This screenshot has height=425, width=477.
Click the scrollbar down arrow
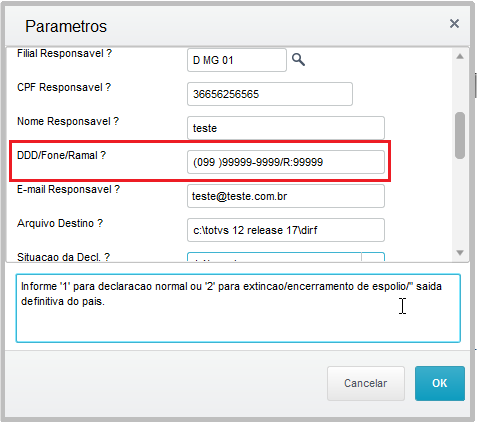460,253
